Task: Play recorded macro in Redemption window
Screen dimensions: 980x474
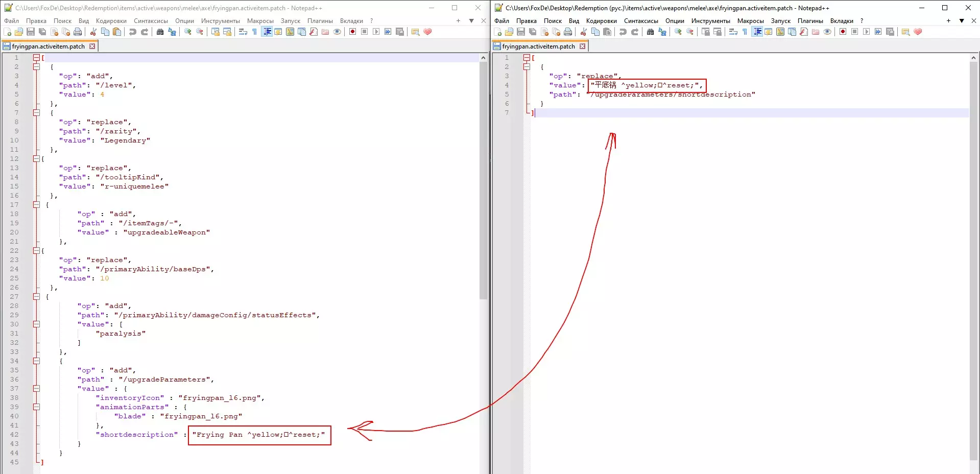Action: (x=376, y=32)
